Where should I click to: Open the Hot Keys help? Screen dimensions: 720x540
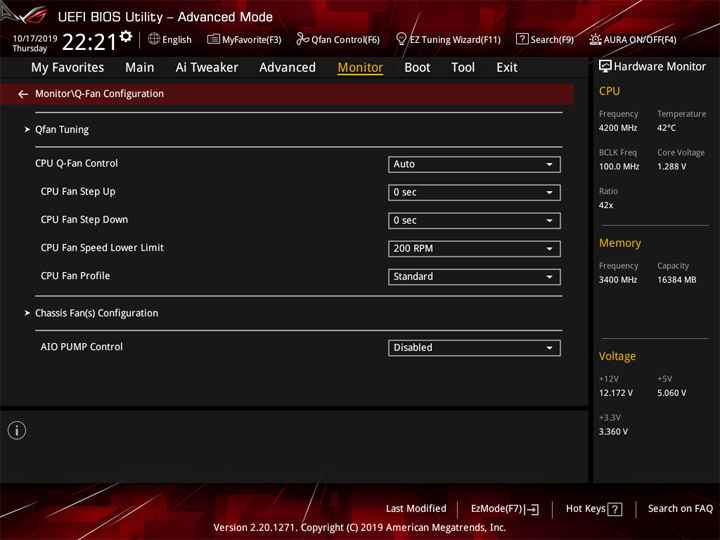click(x=594, y=509)
